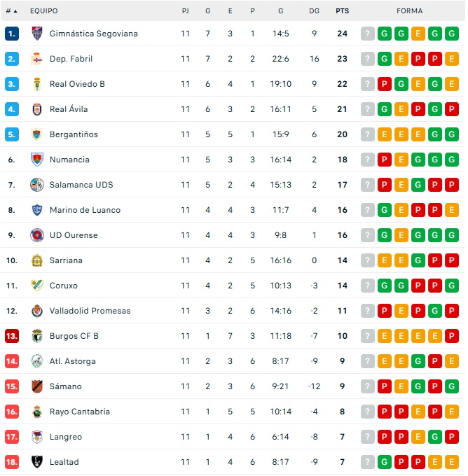The image size is (468, 476).
Task: Click Gimnástica Segoviana's question mark form badge
Action: click(x=368, y=34)
